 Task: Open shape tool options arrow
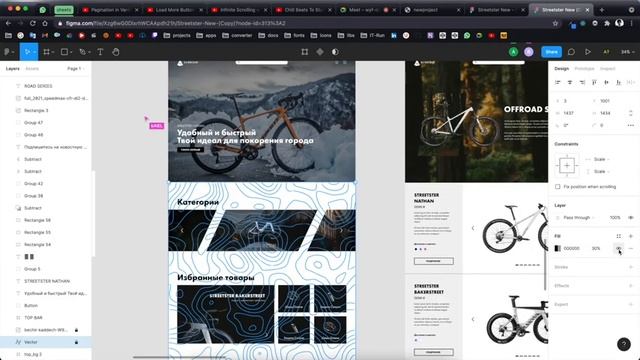point(71,52)
